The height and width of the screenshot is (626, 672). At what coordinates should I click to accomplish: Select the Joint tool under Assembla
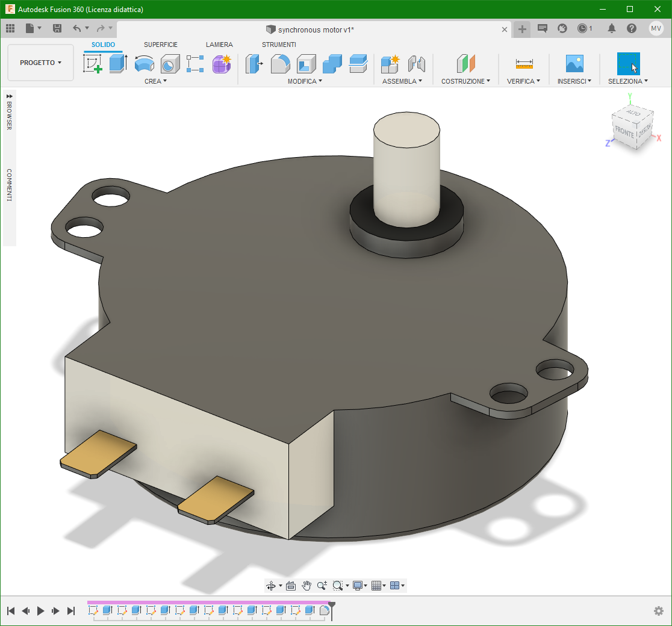tap(417, 63)
